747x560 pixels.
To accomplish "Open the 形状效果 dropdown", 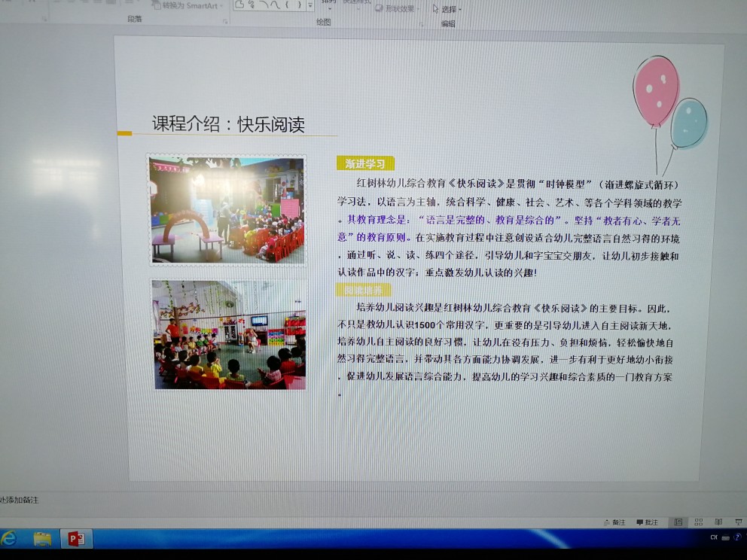I will tap(400, 9).
